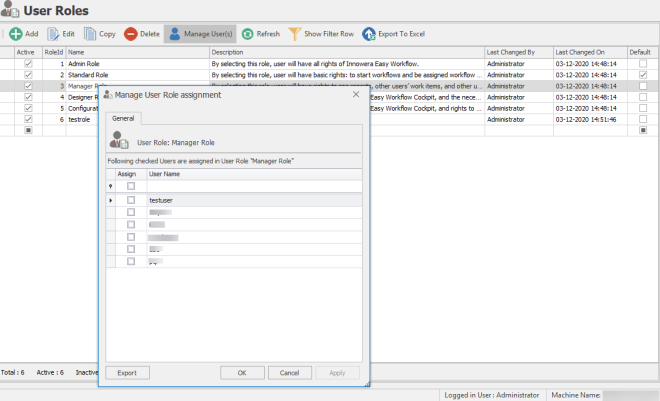Click the green Refresh icon
This screenshot has width=660, height=401.
[x=248, y=34]
